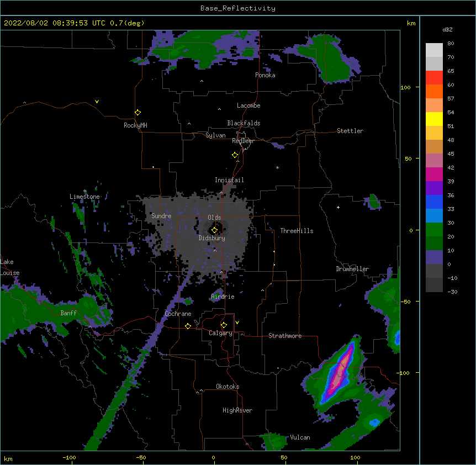
Task: Pick the magenta 39–42 dBZ legend swatch
Action: [x=434, y=174]
